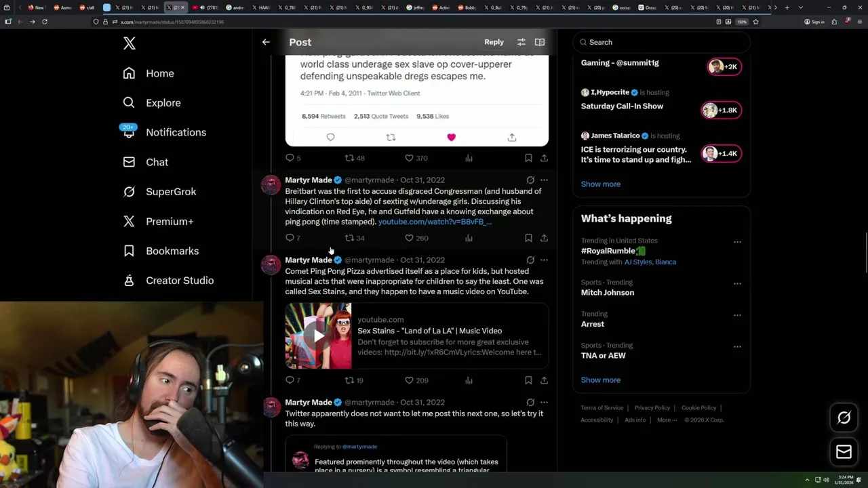The height and width of the screenshot is (488, 868).
Task: Bookmark the Comet Ping Pong tweet
Action: [528, 380]
